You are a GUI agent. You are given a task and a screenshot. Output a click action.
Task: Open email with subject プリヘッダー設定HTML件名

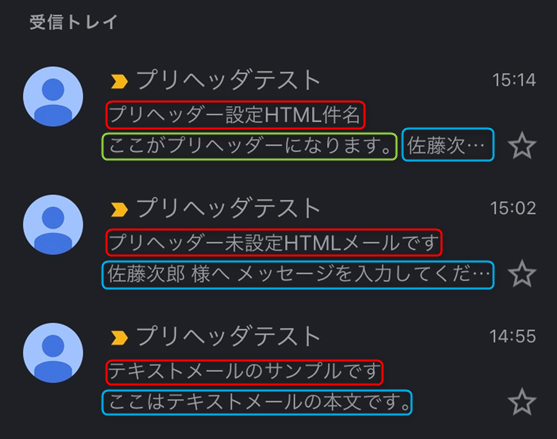(x=235, y=115)
